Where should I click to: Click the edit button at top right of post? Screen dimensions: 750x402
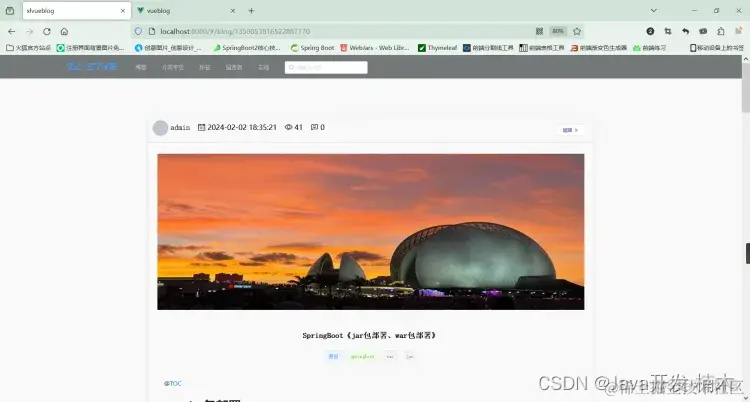pyautogui.click(x=570, y=130)
